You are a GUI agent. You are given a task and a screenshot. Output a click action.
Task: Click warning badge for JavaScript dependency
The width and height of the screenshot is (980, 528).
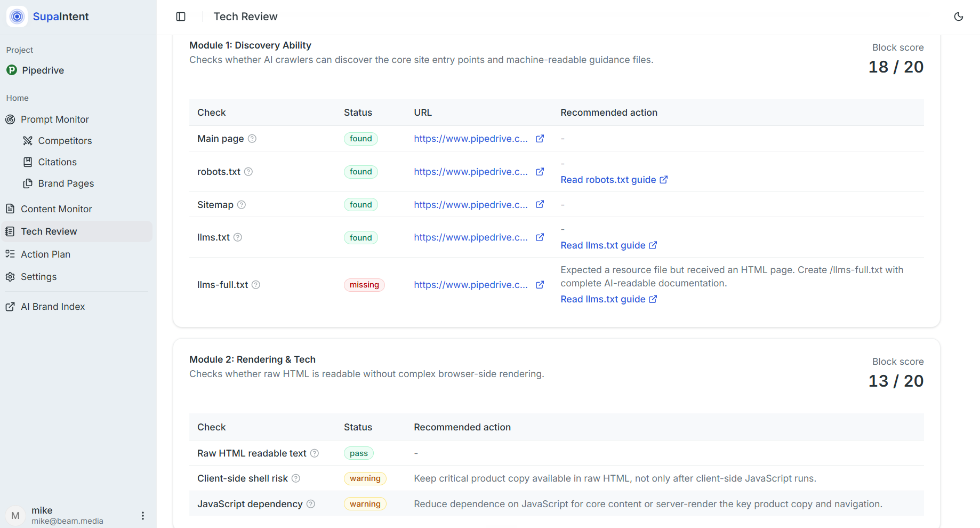(x=365, y=504)
